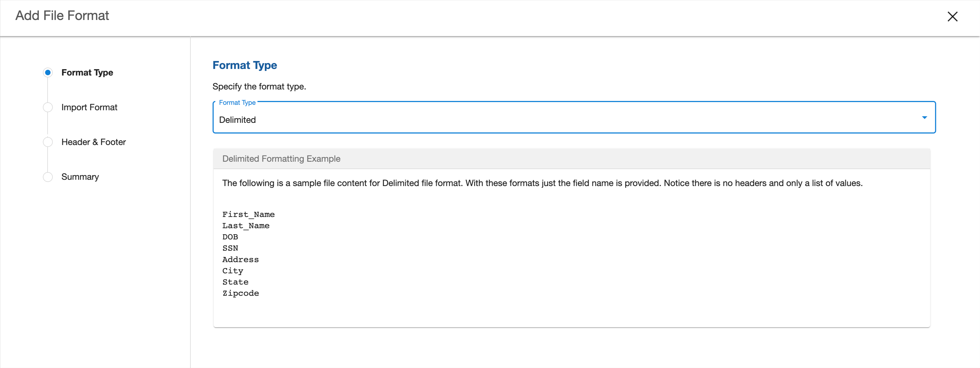This screenshot has width=980, height=368.
Task: Close the Add File Format dialog
Action: 952,17
